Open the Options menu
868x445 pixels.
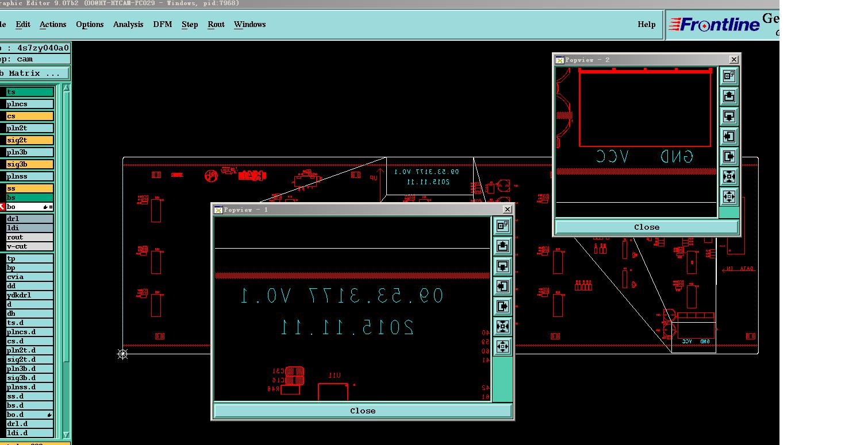(x=90, y=24)
